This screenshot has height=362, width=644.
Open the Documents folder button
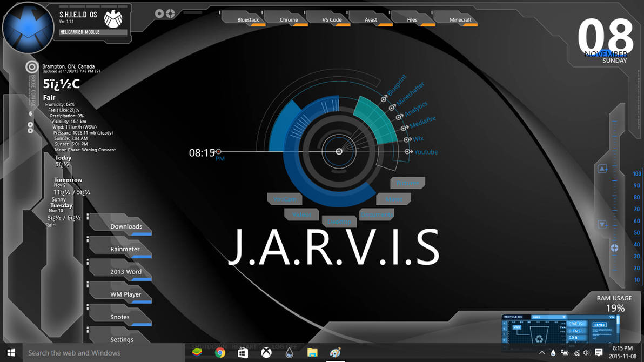[377, 214]
